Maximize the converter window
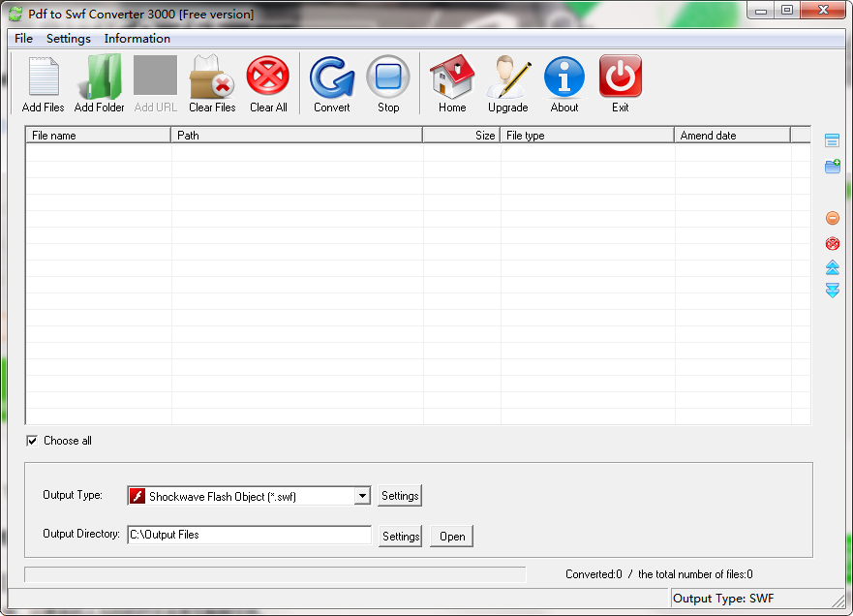Viewport: 853px width, 616px height. coord(786,11)
